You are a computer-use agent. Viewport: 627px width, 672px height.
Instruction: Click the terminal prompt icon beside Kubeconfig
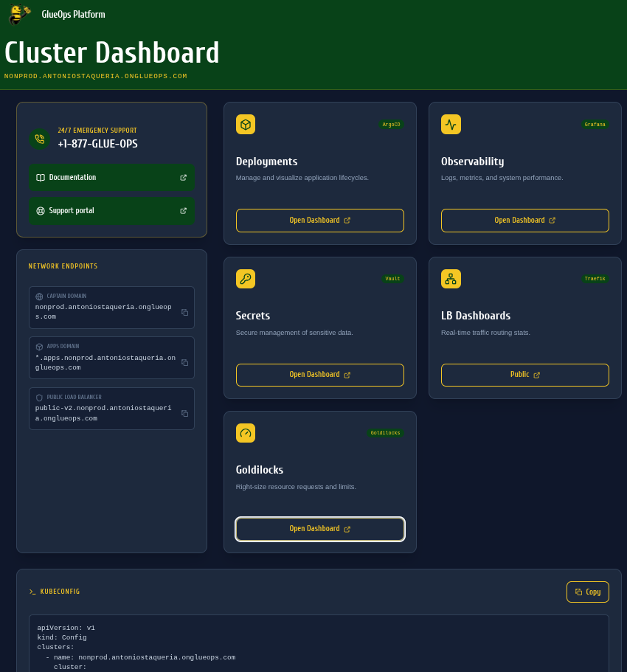pyautogui.click(x=32, y=592)
